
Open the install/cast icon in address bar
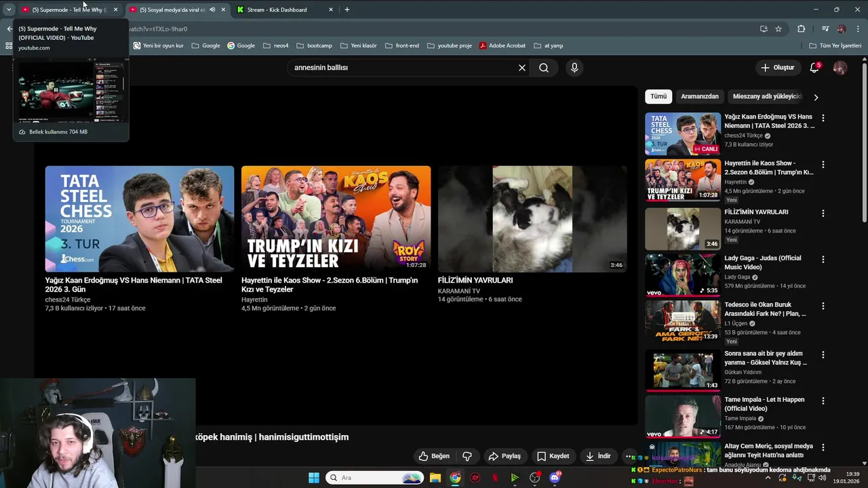[764, 29]
